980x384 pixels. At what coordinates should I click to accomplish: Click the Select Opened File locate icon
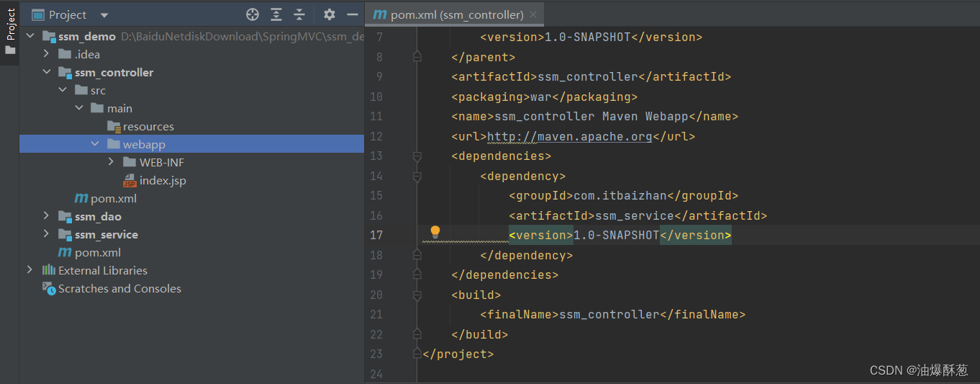(x=253, y=14)
